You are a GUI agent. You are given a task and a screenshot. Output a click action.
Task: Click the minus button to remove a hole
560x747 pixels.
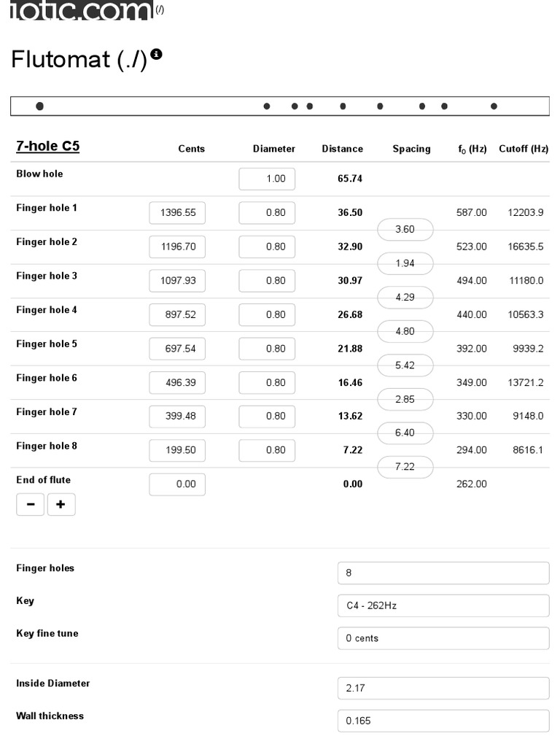[30, 504]
